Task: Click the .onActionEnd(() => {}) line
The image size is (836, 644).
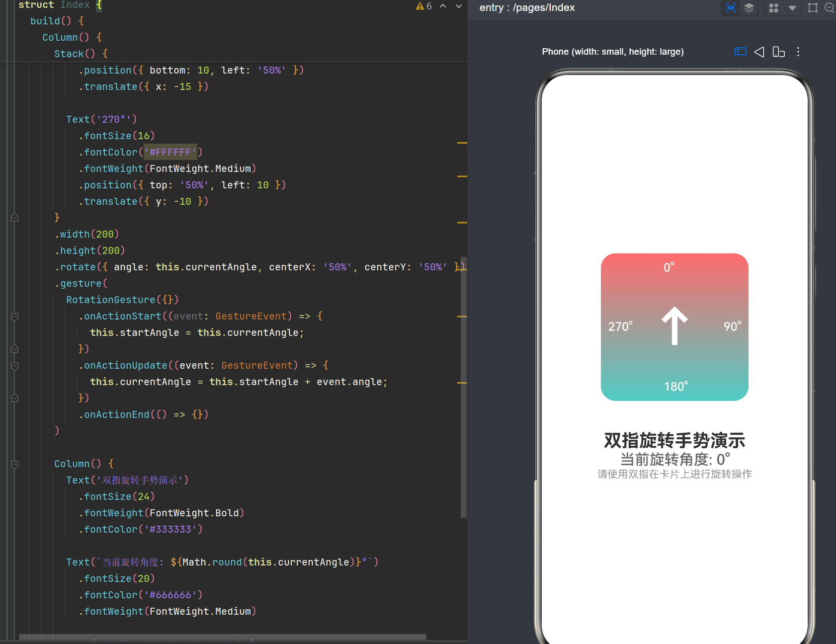Action: [x=143, y=414]
